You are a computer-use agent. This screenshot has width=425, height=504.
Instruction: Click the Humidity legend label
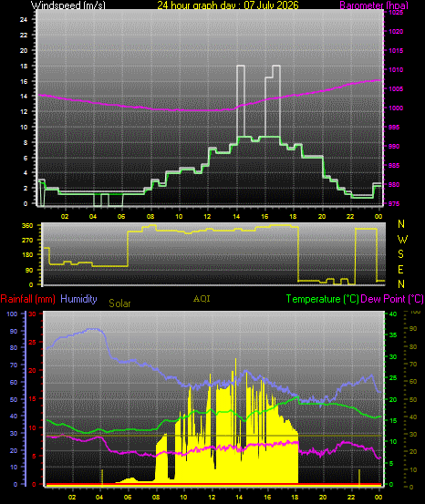click(78, 299)
